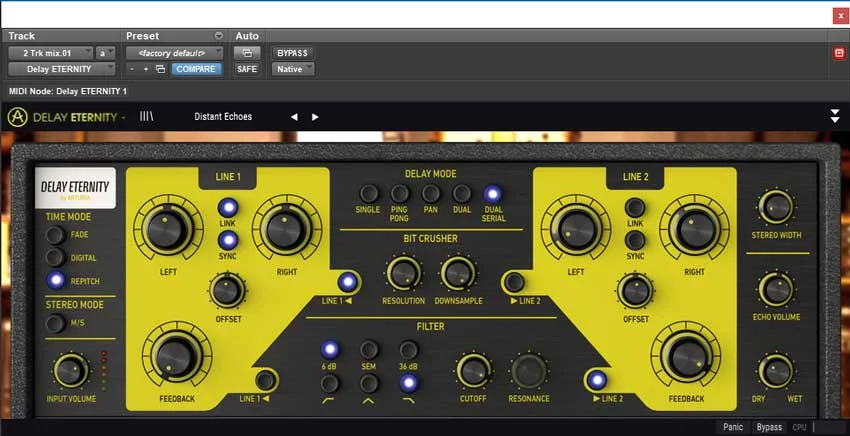Open the preset library browser icon
The height and width of the screenshot is (436, 850).
pyautogui.click(x=146, y=116)
